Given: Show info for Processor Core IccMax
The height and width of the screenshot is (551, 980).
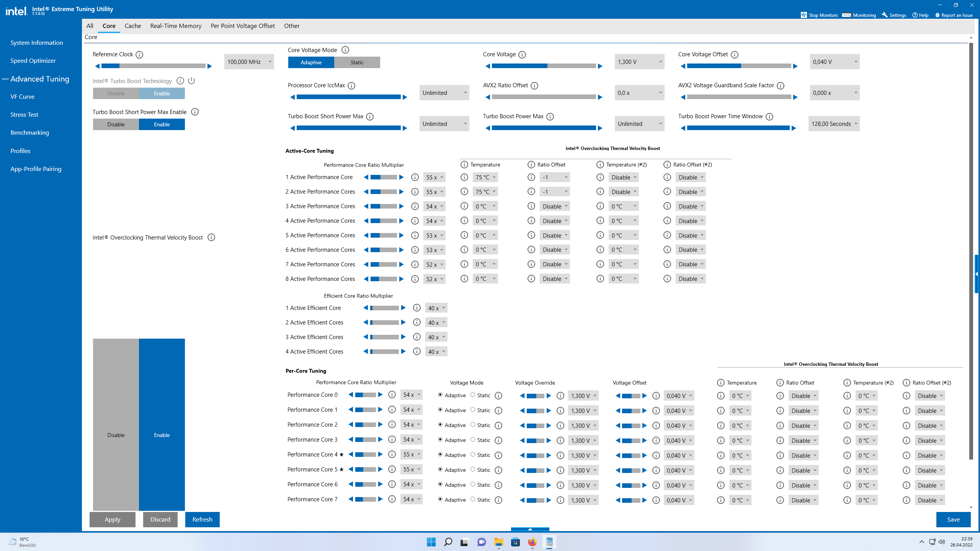Looking at the screenshot, I should [x=351, y=86].
